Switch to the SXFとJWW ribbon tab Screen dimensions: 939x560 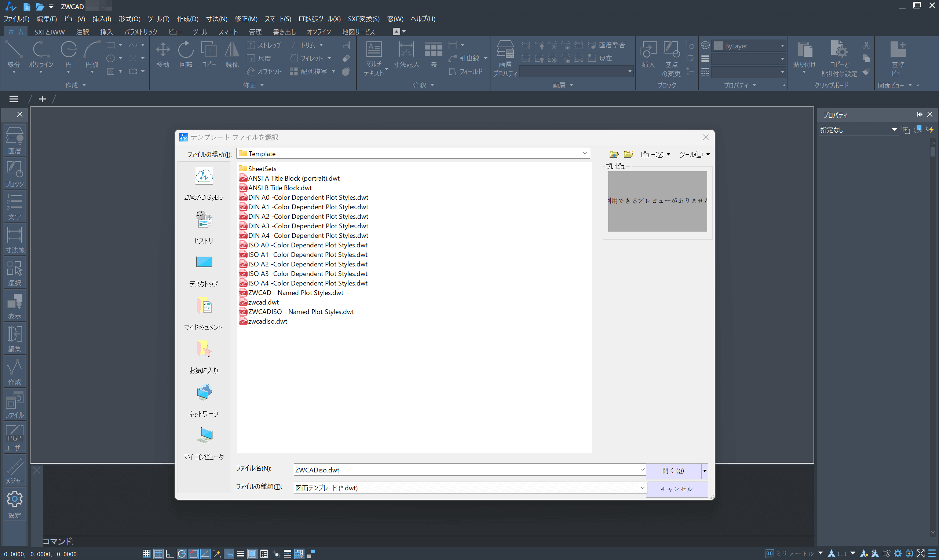(50, 32)
